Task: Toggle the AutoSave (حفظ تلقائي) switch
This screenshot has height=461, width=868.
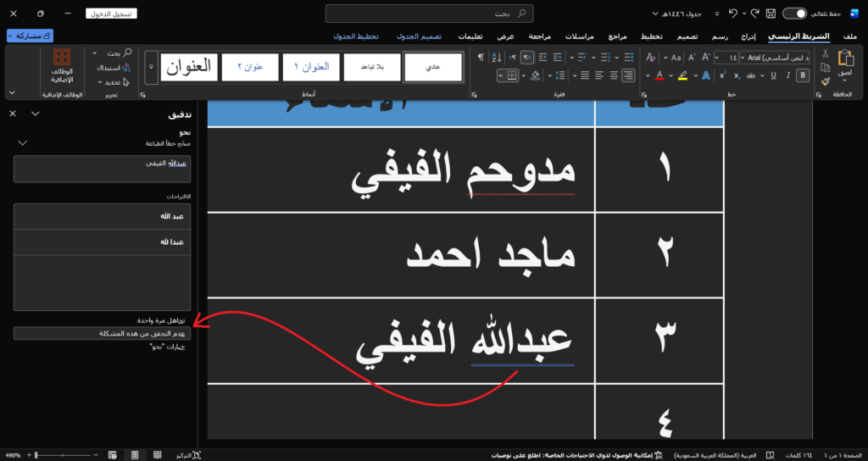Action: 794,14
